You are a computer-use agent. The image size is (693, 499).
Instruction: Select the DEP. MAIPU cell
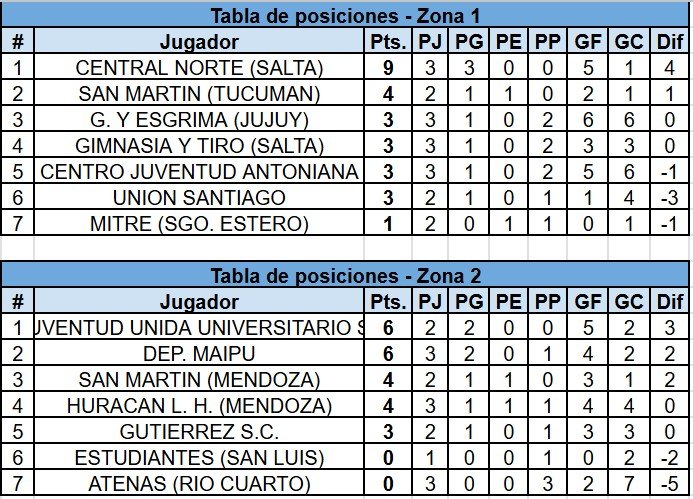[199, 354]
